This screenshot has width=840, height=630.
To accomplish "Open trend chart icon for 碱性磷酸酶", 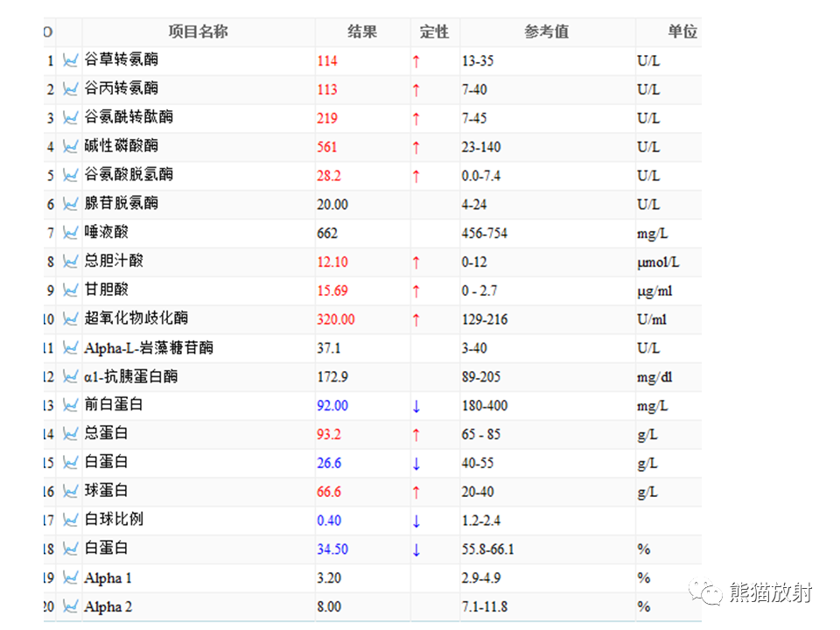I will point(70,146).
